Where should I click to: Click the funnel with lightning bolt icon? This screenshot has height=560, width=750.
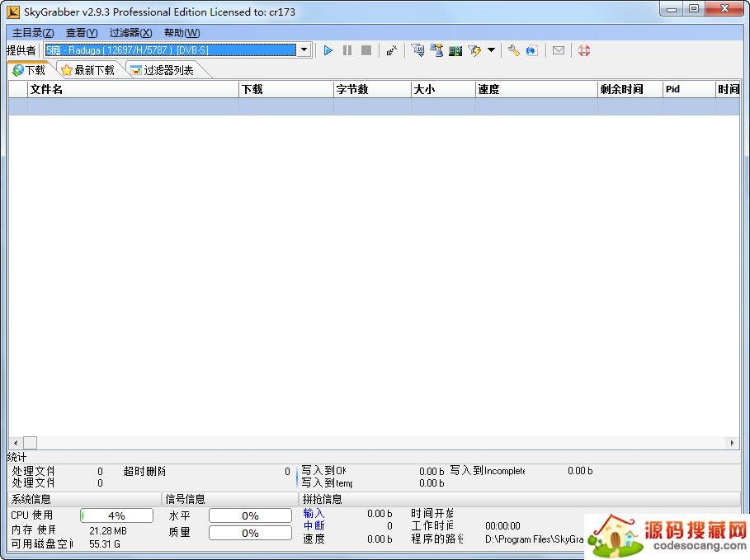coord(474,50)
